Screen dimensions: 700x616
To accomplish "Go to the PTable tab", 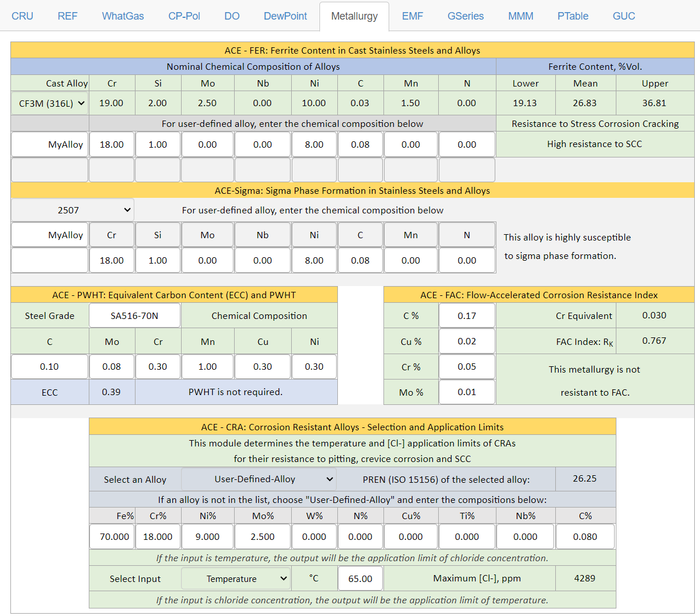I will [573, 16].
